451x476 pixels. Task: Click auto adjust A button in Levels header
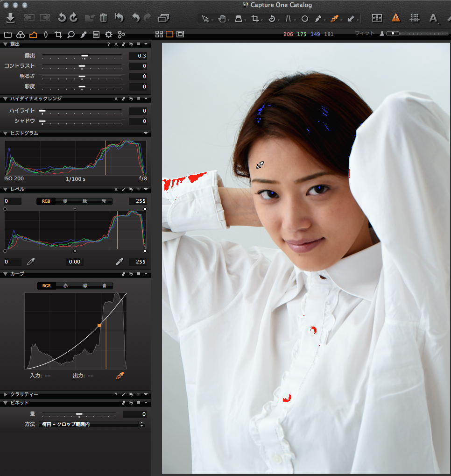[x=116, y=190]
